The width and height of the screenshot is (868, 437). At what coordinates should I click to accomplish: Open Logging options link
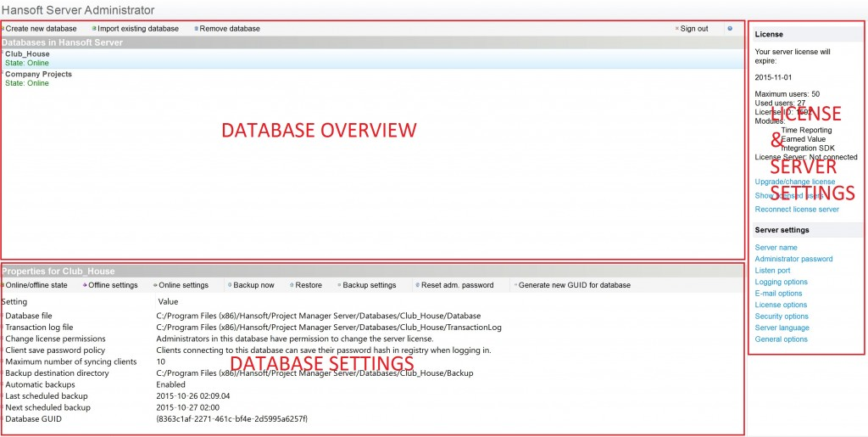coord(781,283)
